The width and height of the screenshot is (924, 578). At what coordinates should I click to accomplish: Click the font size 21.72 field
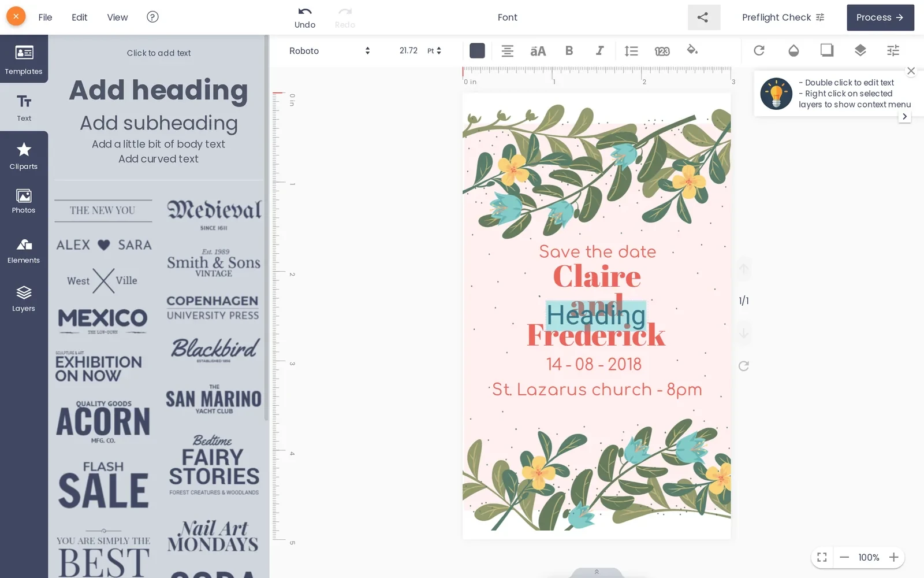408,51
